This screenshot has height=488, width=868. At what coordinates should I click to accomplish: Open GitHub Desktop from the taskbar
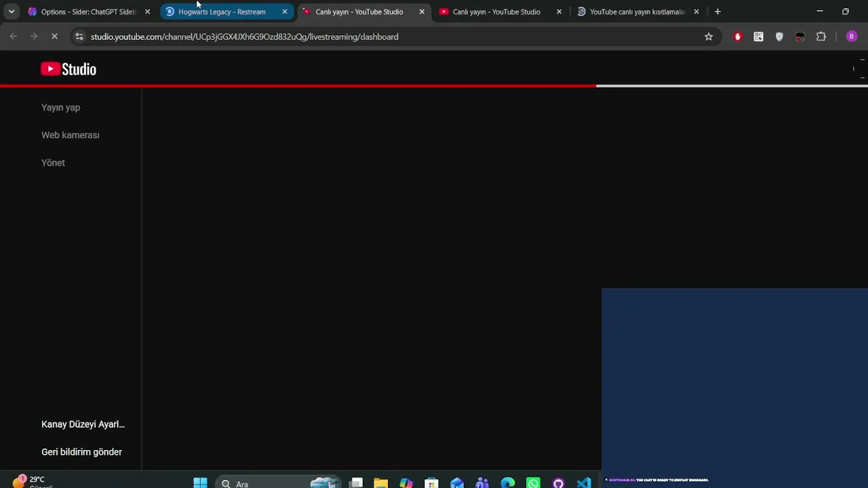558,483
